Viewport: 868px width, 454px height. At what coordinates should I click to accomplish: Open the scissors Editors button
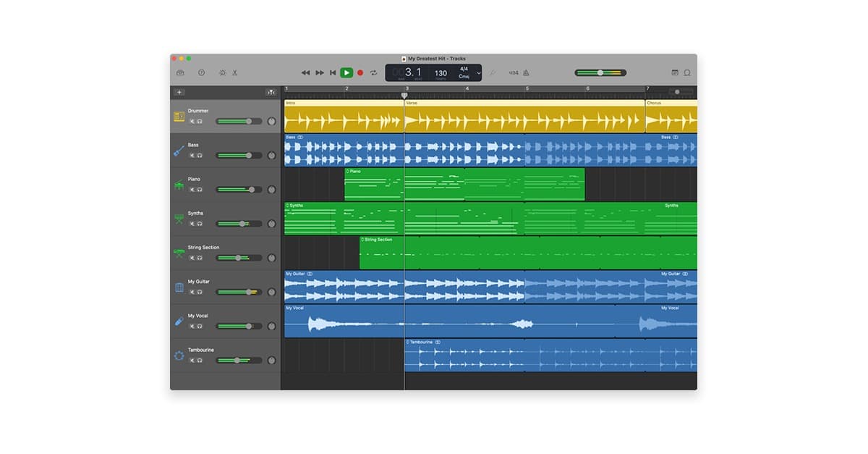click(x=235, y=72)
